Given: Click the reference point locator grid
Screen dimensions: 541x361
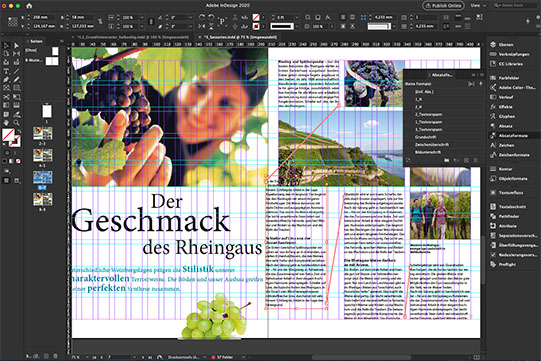Looking at the screenshot, I should click(12, 22).
